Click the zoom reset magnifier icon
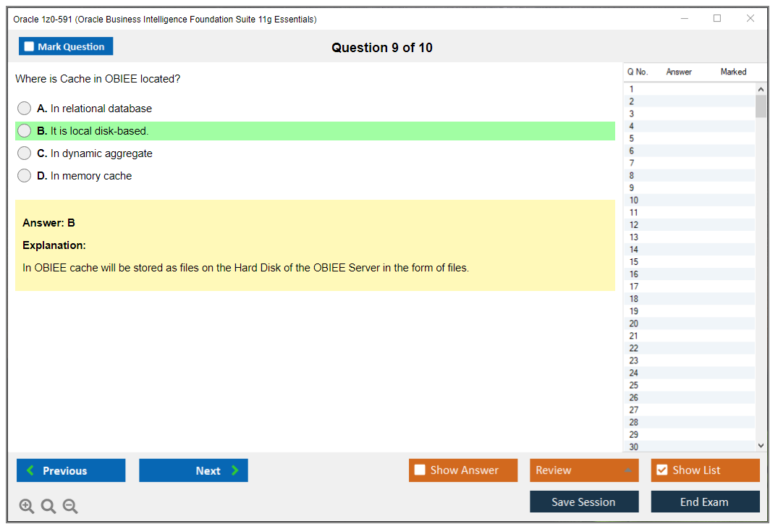This screenshot has width=778, height=532. (x=48, y=507)
